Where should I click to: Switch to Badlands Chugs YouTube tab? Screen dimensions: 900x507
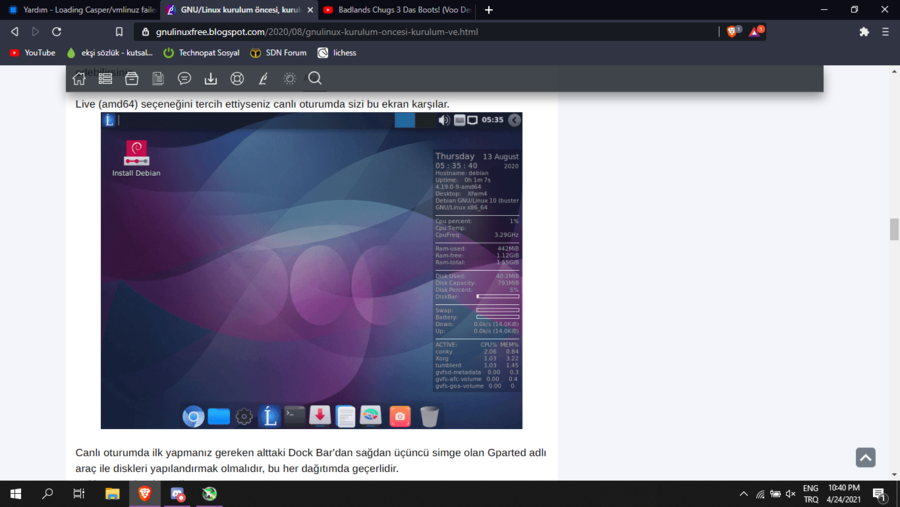[x=397, y=10]
